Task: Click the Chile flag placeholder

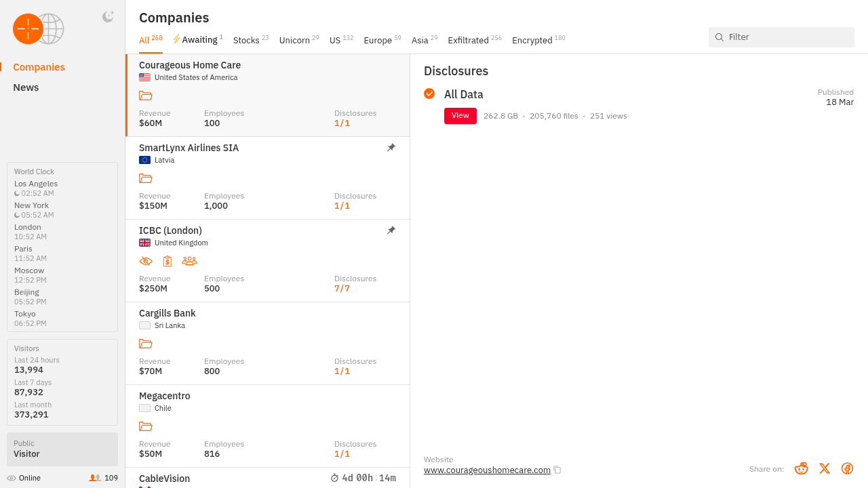Action: (x=144, y=408)
